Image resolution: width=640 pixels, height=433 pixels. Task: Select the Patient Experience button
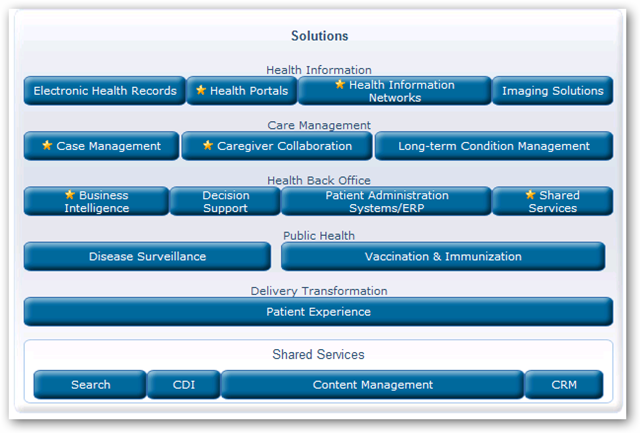318,311
